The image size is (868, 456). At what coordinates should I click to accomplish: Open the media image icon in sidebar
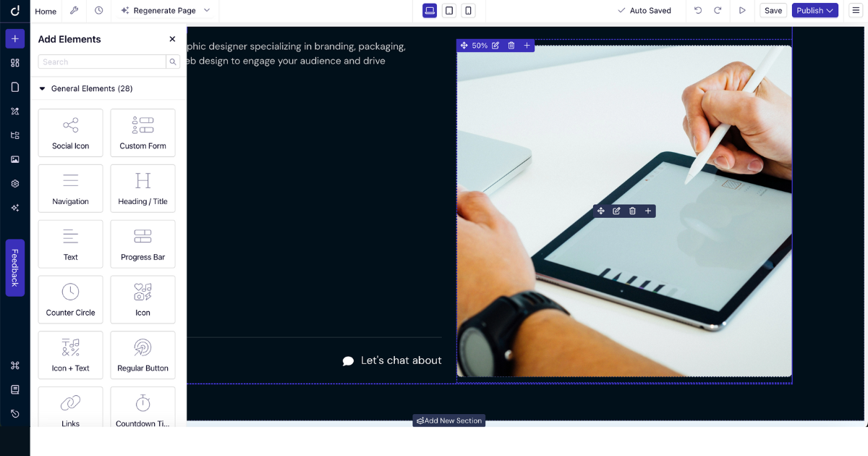tap(15, 159)
